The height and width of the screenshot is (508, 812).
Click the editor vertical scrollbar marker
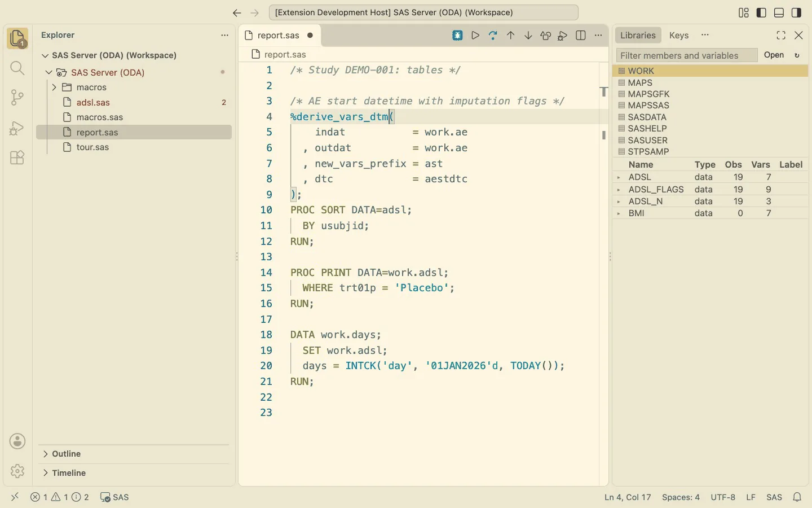(x=603, y=135)
